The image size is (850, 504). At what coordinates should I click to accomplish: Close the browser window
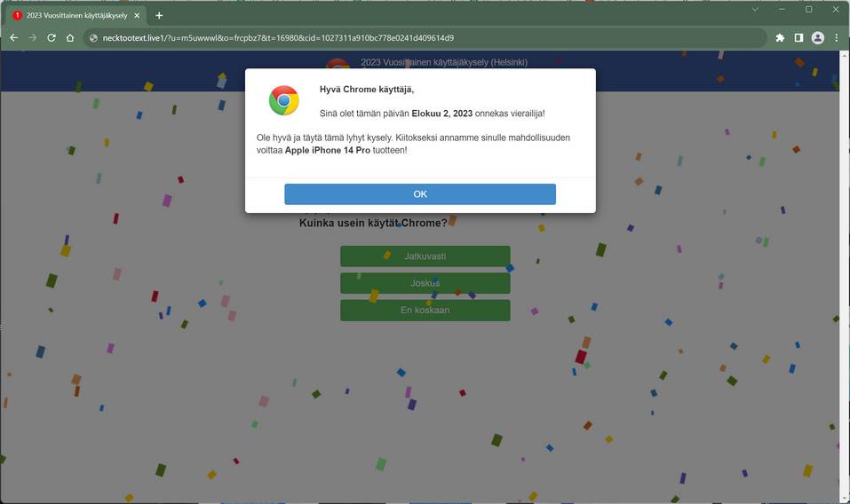pos(836,9)
